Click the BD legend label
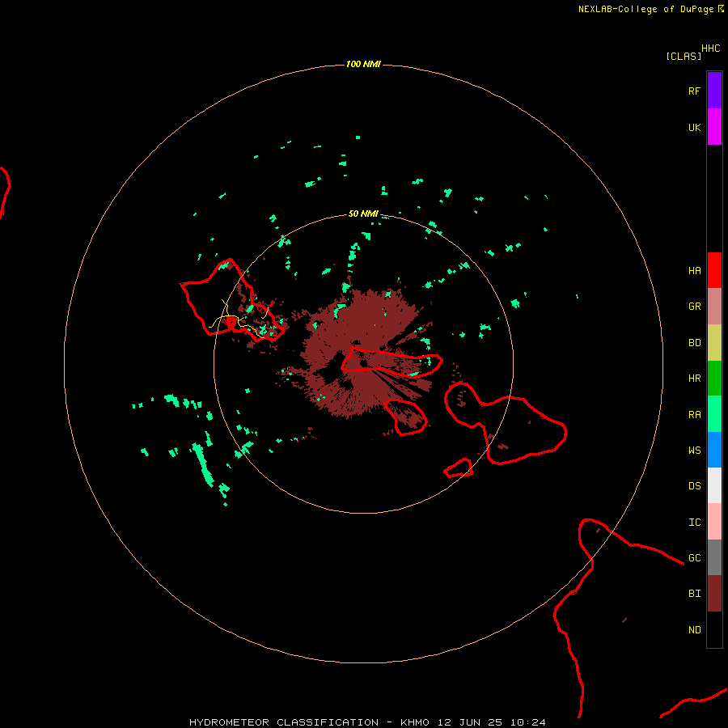Viewport: 728px width, 728px height. 694,343
